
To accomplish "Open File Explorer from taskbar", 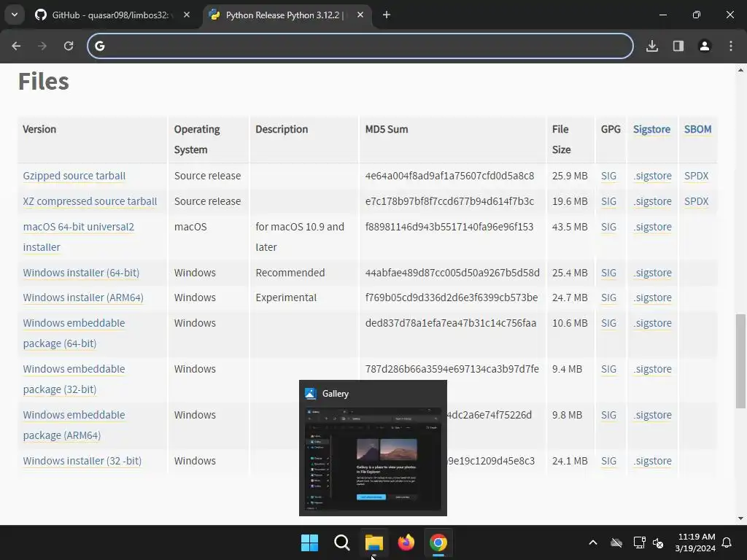I will pos(374,542).
